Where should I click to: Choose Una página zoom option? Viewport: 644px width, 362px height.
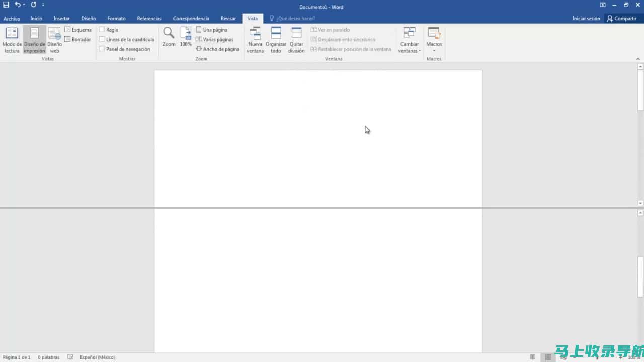(x=212, y=30)
